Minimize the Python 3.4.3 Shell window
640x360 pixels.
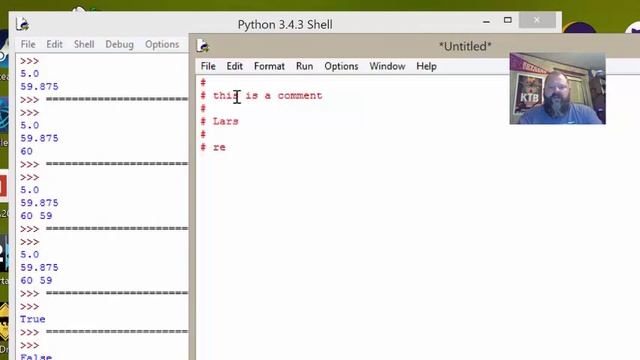(x=486, y=21)
